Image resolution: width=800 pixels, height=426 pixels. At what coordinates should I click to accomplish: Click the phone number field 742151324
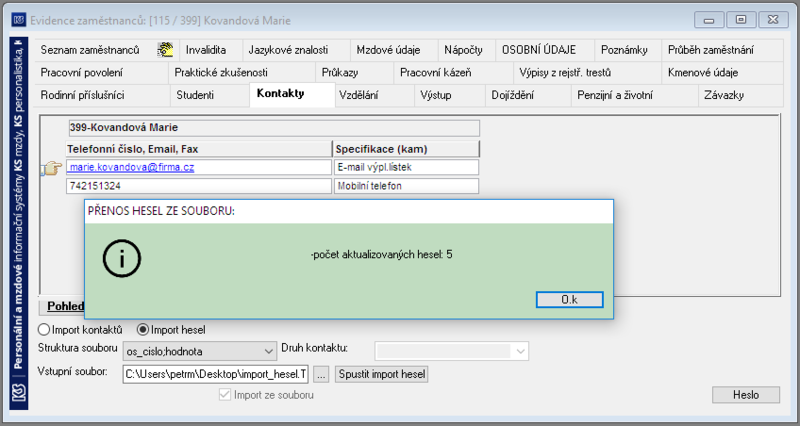(199, 186)
